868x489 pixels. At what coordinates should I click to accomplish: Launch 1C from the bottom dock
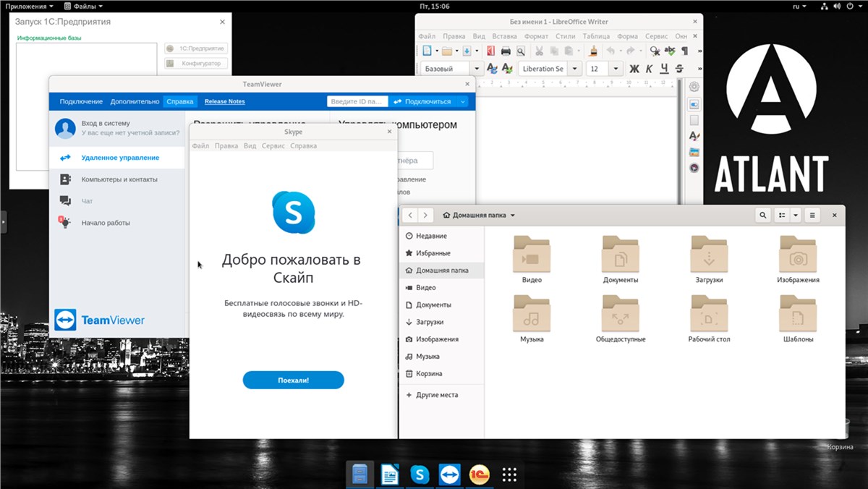[x=479, y=475]
